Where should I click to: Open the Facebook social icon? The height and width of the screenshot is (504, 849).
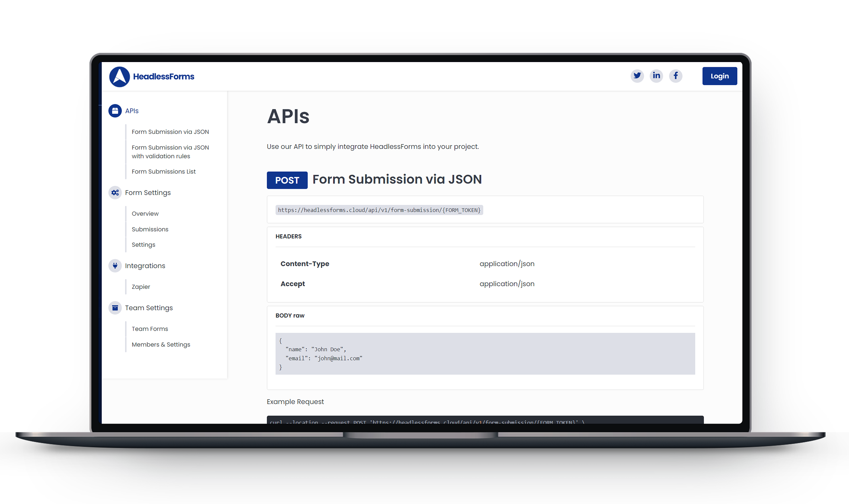pos(676,76)
